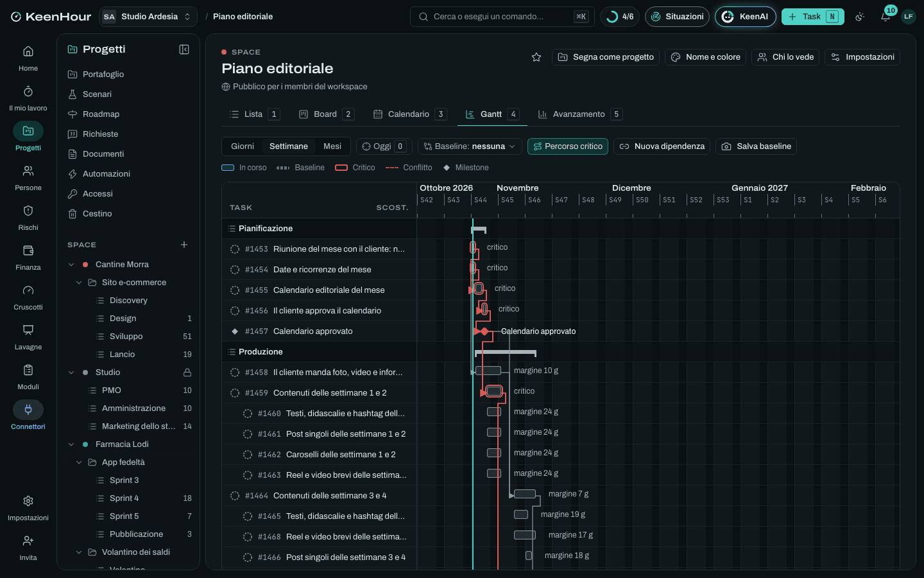Create a new Task from top bar
Screen dimensions: 924x578
pos(813,17)
